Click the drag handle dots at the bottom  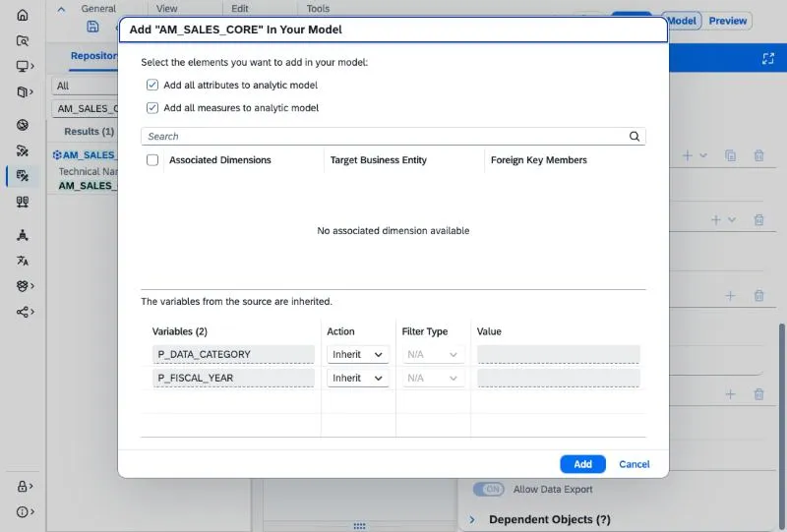359,526
